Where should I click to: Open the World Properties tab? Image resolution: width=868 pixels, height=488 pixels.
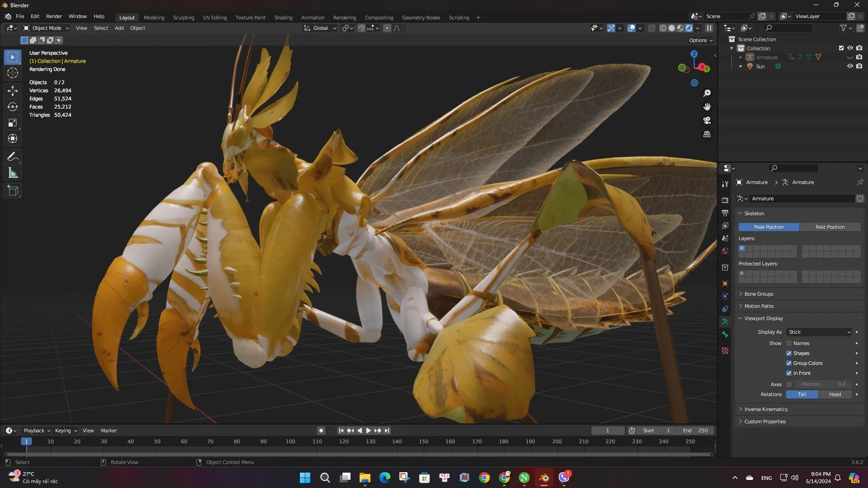725,251
